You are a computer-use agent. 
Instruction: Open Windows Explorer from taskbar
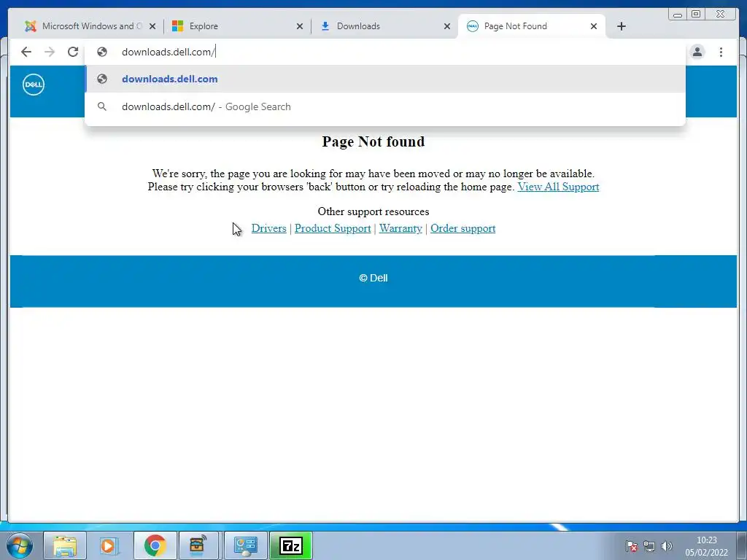click(65, 545)
